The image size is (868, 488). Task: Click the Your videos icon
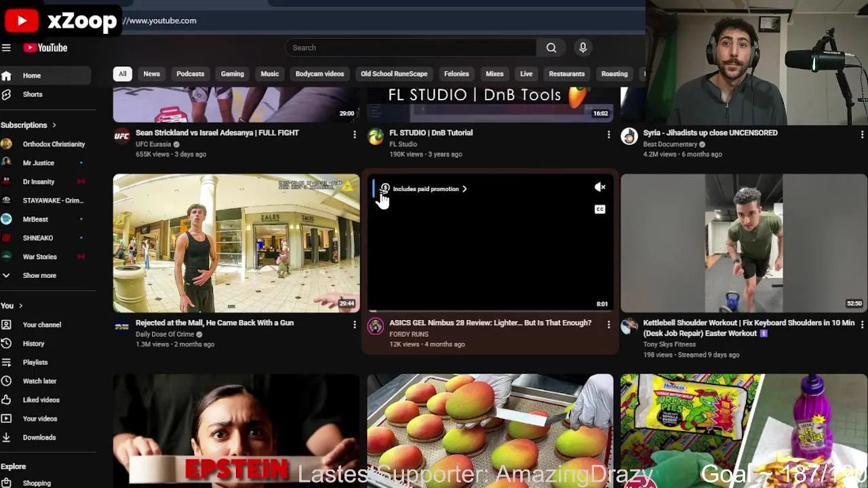[x=6, y=418]
